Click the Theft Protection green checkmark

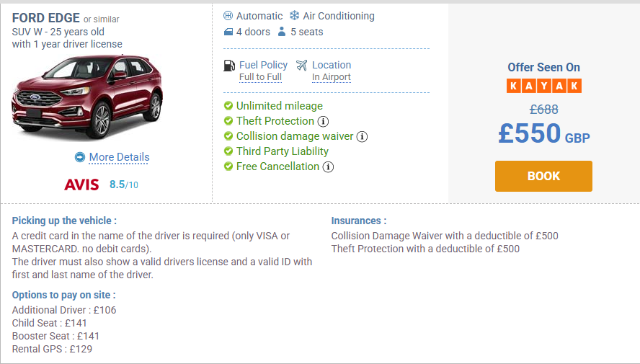tap(228, 121)
